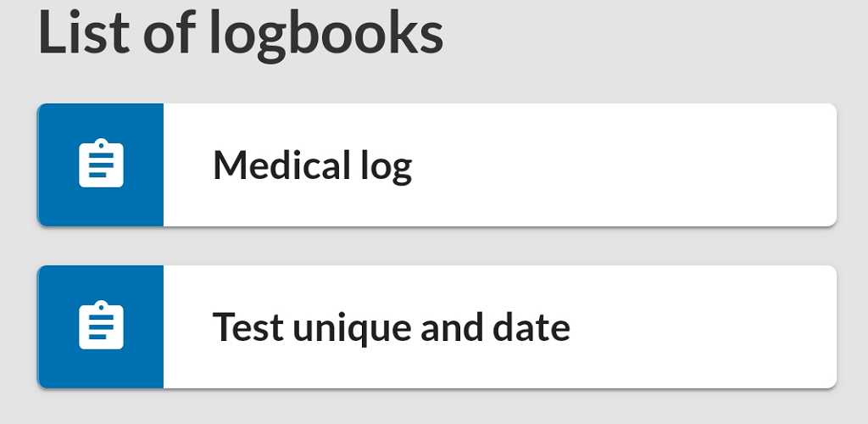The image size is (868, 424).
Task: Open the Medical log logbook
Action: (437, 165)
